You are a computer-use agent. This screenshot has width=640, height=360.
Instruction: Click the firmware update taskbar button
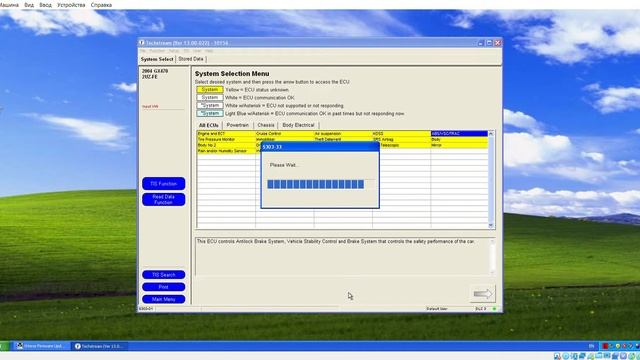(42, 346)
